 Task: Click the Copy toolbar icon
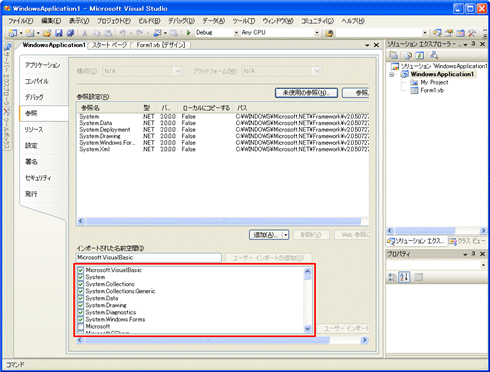point(96,33)
